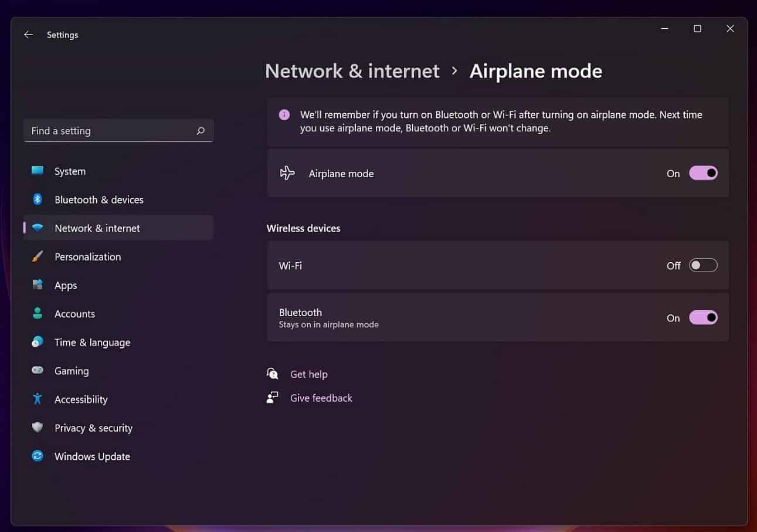
Task: Click the search magnifier icon
Action: click(201, 131)
